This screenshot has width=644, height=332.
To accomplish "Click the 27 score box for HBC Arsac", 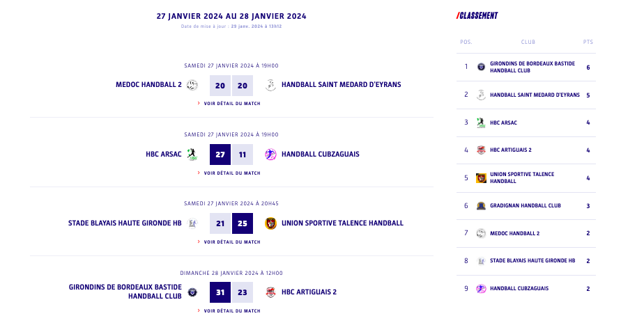I will pyautogui.click(x=220, y=155).
